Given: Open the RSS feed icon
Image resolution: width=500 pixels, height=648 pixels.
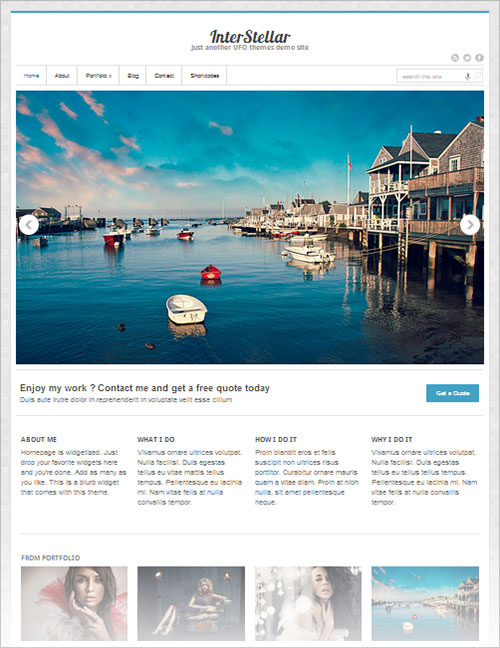Looking at the screenshot, I should [455, 58].
